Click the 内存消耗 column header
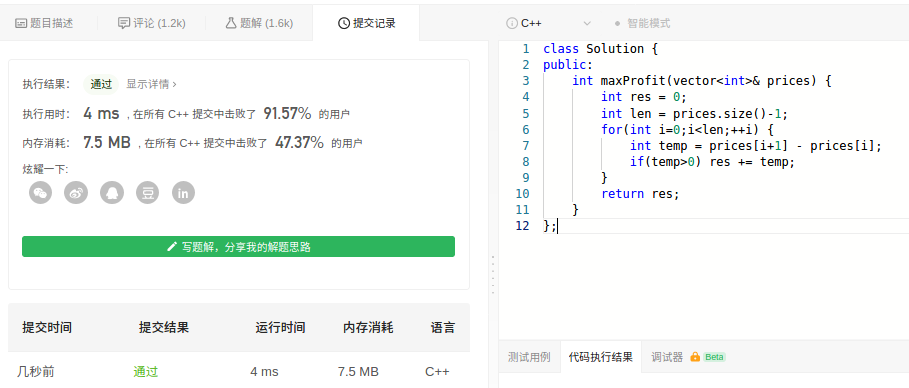The image size is (909, 388). (x=368, y=328)
